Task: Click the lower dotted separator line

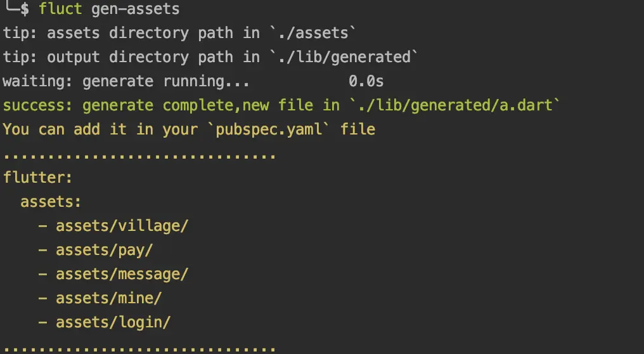Action: [x=139, y=350]
